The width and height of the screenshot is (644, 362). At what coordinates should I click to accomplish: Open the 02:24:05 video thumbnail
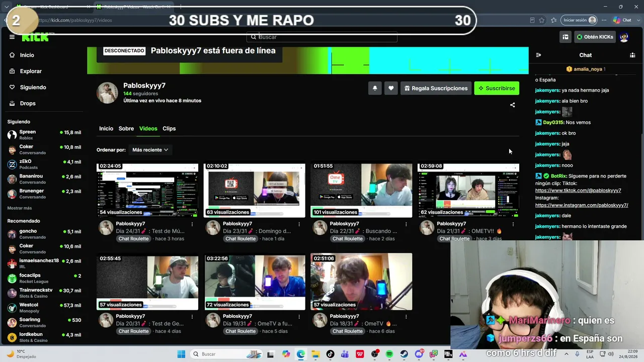tap(147, 190)
